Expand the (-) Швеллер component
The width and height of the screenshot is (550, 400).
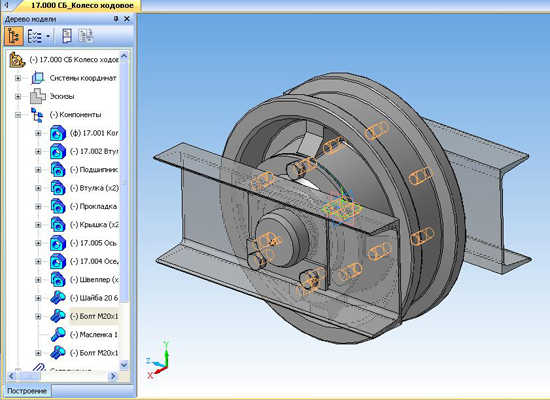point(38,280)
